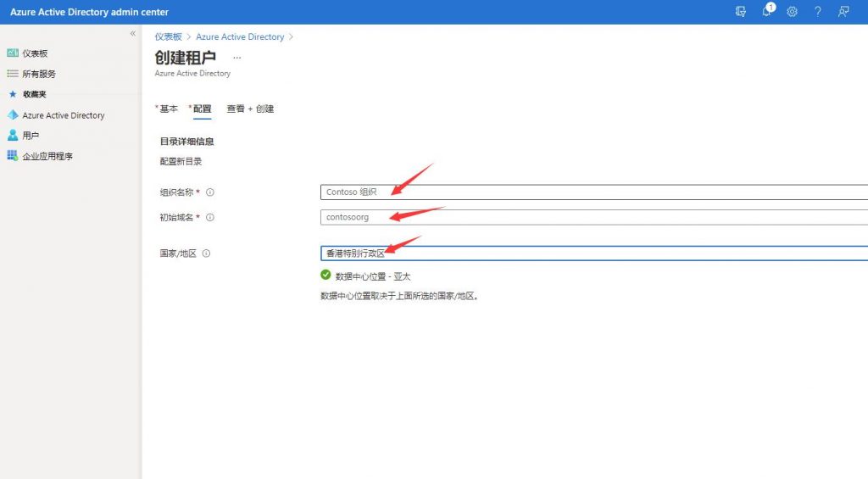Open the settings gear icon

coord(793,12)
